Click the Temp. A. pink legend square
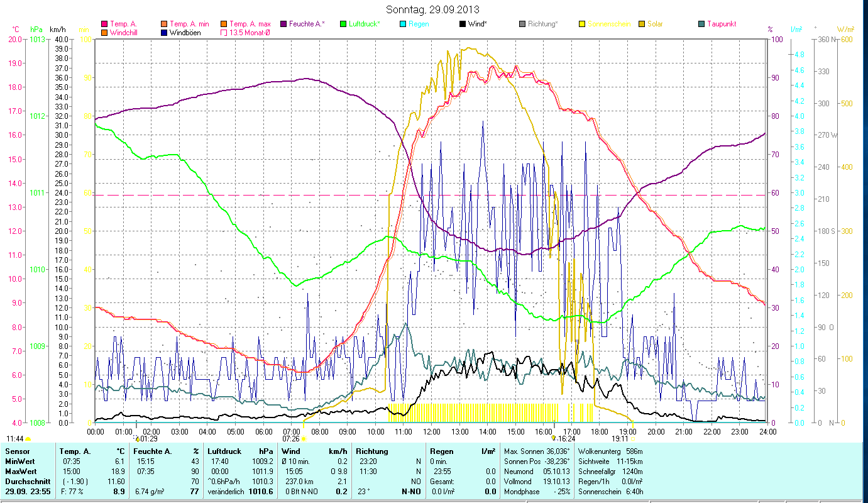This screenshot has height=503, width=868. point(104,24)
